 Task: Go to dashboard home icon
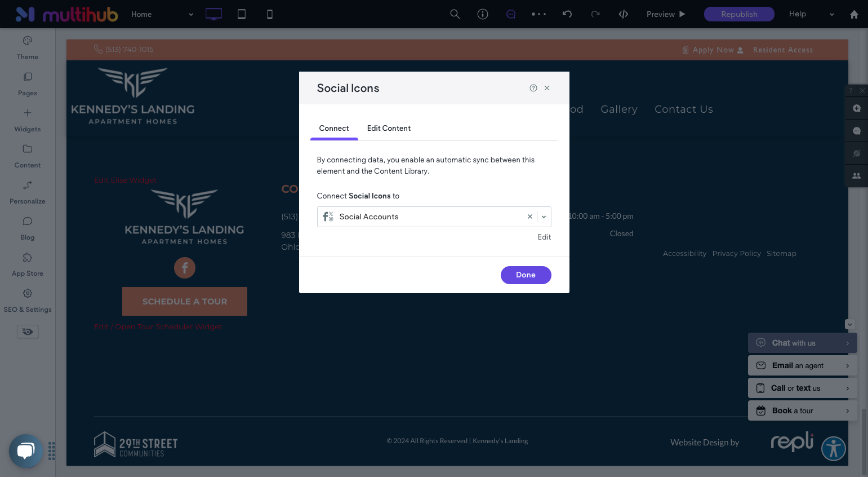pos(854,14)
